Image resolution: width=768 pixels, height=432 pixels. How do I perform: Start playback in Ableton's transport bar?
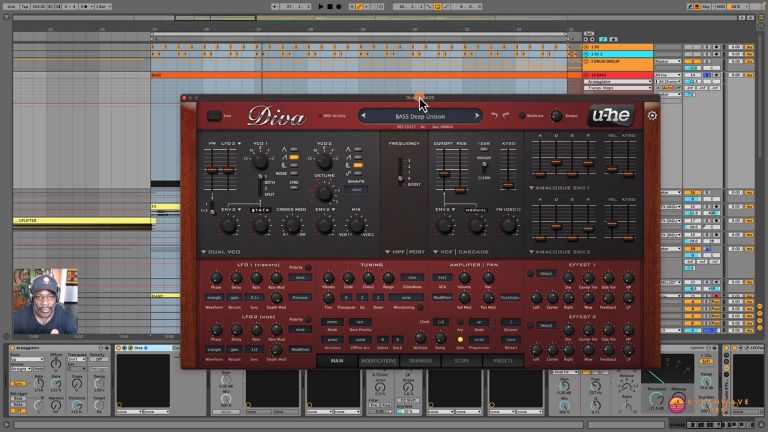(x=321, y=6)
